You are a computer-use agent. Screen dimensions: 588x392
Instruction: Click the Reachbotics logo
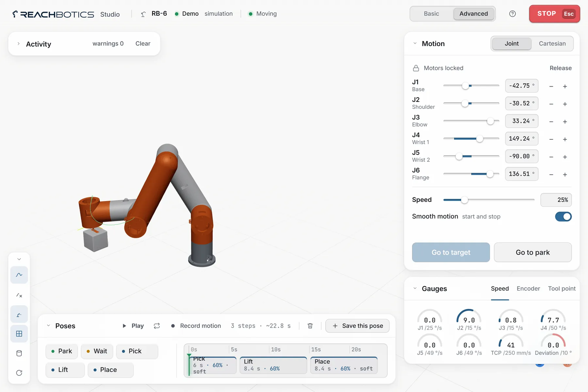pos(53,14)
